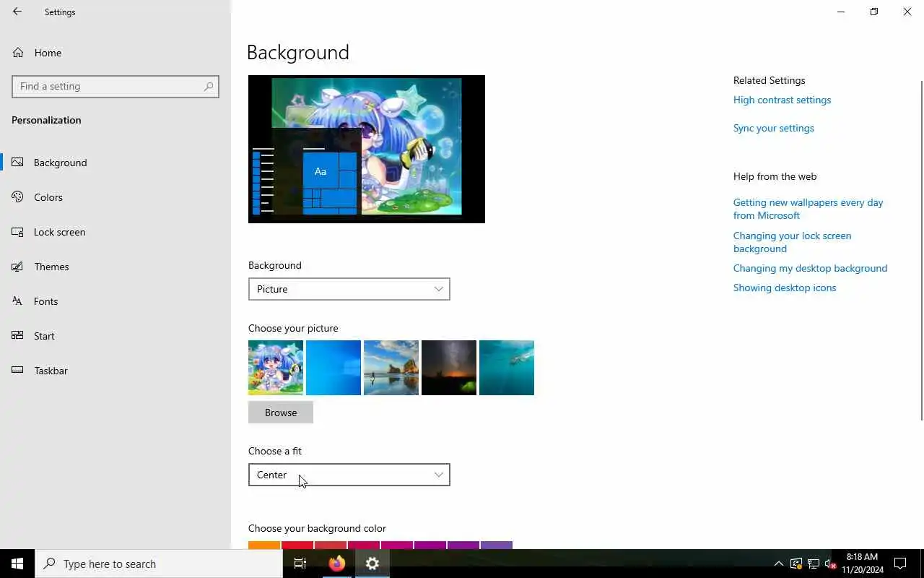Click the taskbar Type here to search box

[159, 564]
